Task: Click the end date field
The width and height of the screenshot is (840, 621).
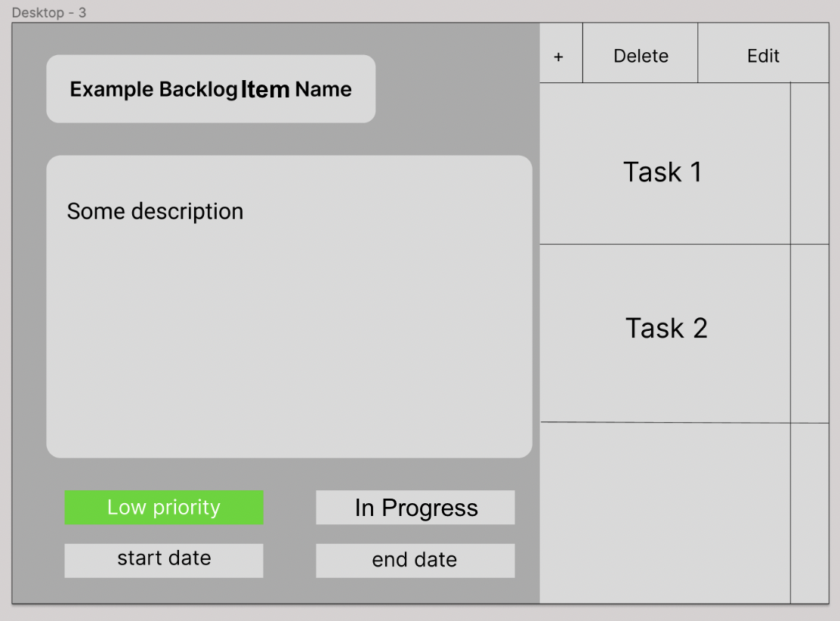Action: pyautogui.click(x=415, y=561)
